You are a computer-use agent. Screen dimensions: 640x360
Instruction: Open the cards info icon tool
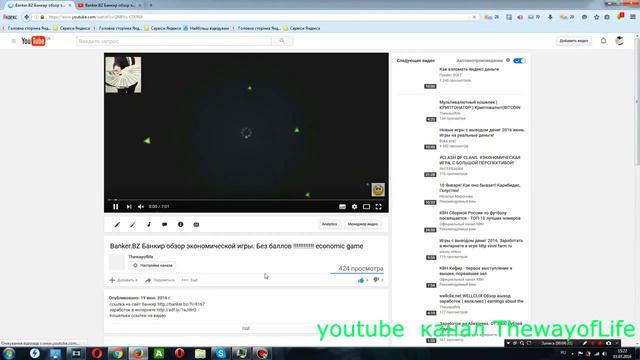[180, 224]
